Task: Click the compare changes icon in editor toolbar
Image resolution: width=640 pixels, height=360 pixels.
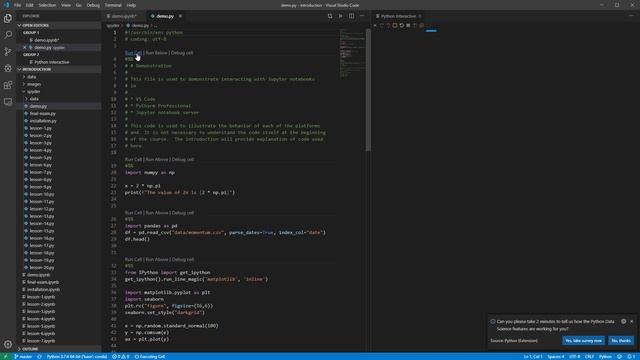Action: click(330, 16)
